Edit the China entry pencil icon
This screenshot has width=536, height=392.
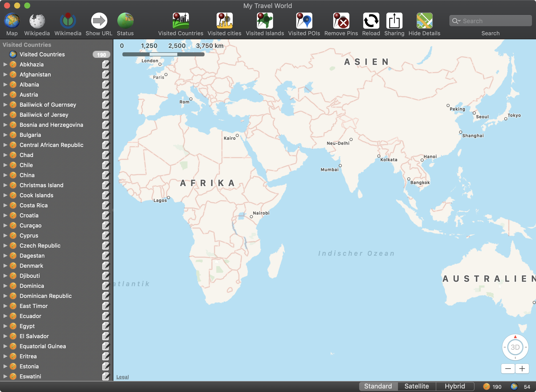(x=106, y=175)
